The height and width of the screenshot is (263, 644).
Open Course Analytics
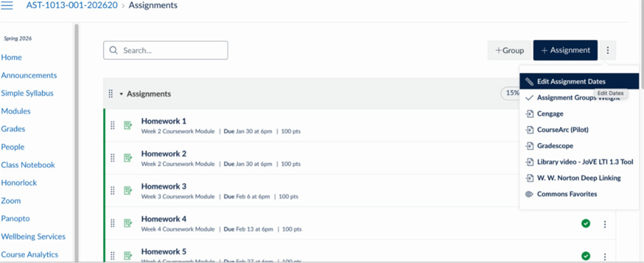tap(29, 254)
